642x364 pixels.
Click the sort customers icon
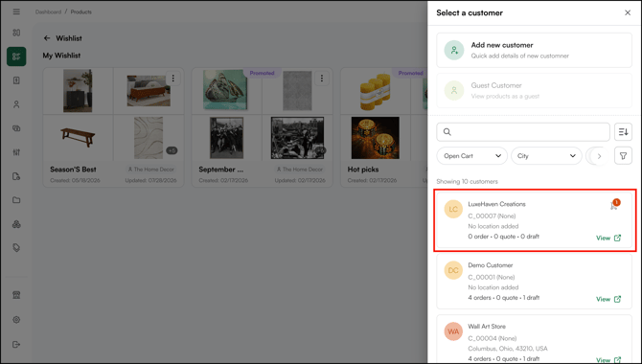click(x=623, y=132)
